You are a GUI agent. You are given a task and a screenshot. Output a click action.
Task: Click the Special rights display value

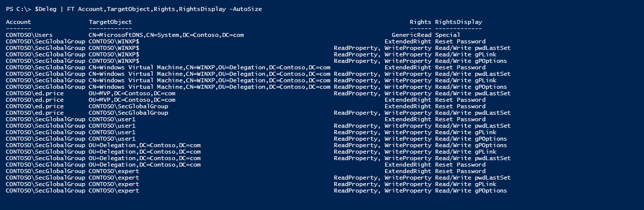[447, 35]
